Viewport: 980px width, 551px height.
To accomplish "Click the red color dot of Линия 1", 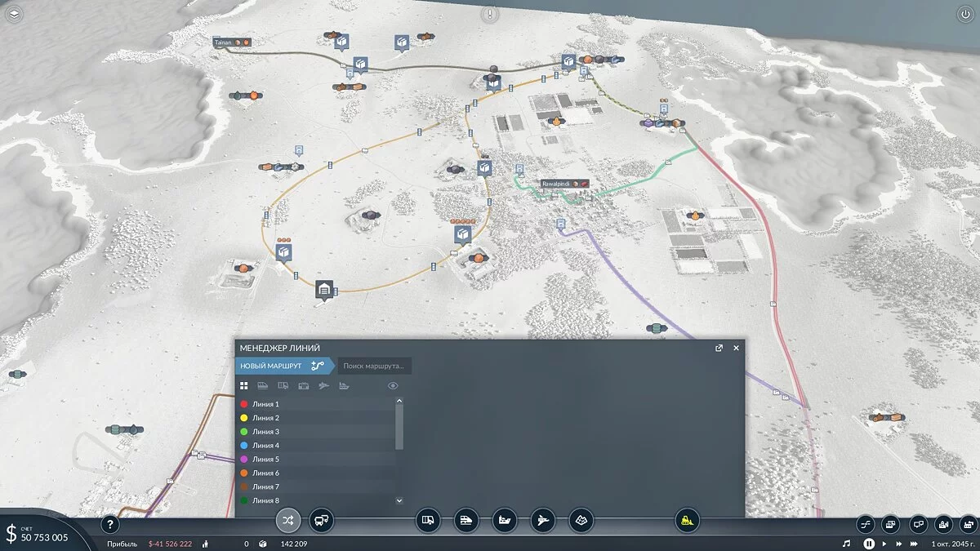I will [x=243, y=404].
